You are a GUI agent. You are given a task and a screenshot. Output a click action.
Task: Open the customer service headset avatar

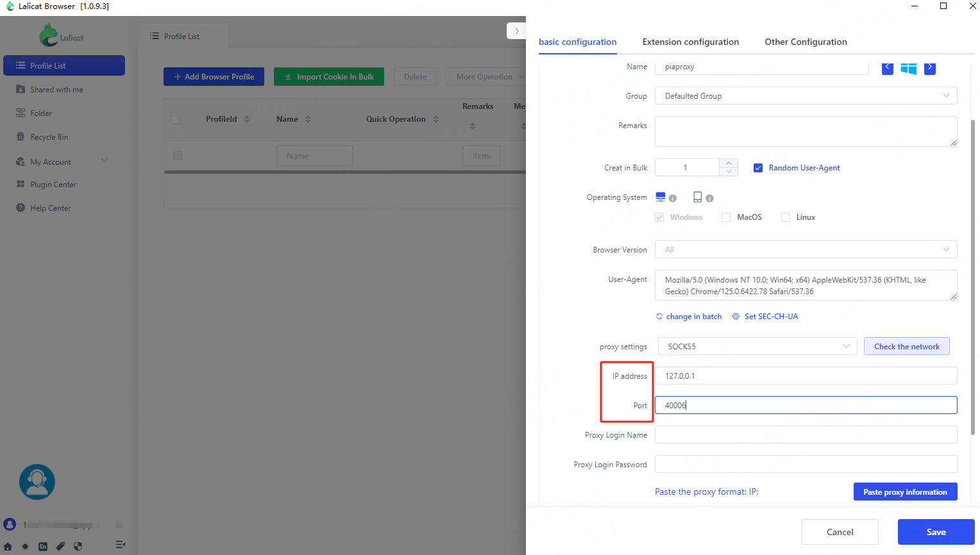[x=37, y=482]
